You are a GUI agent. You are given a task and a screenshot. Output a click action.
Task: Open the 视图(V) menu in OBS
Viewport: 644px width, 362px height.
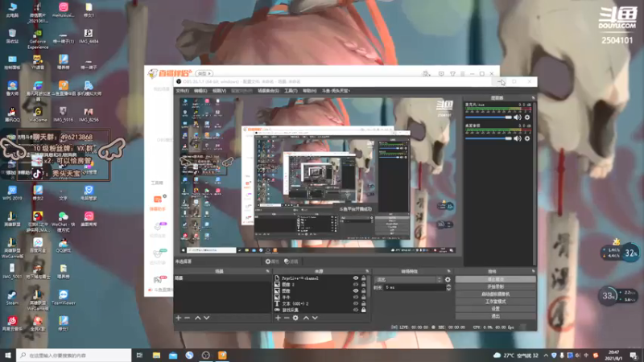click(219, 91)
